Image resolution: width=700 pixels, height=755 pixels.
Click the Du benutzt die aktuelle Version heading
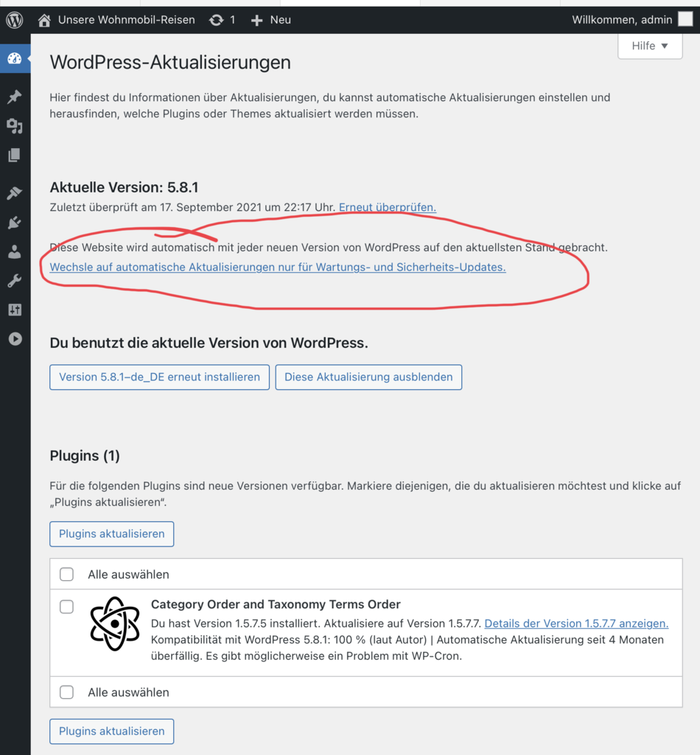[209, 343]
